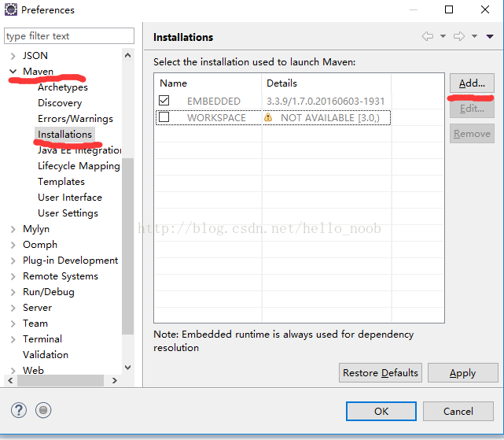The image size is (504, 440).
Task: Expand the Web tree node
Action: tap(13, 371)
